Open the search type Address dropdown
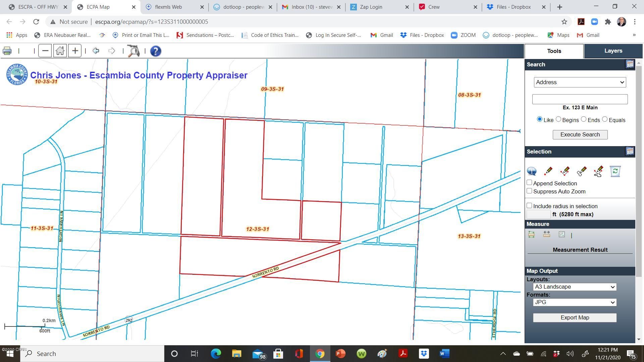The height and width of the screenshot is (362, 644). coord(580,82)
